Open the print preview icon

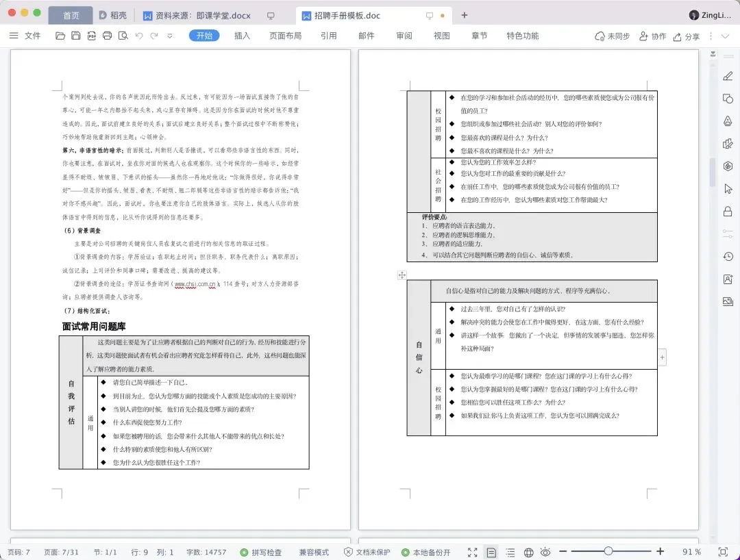(x=123, y=36)
